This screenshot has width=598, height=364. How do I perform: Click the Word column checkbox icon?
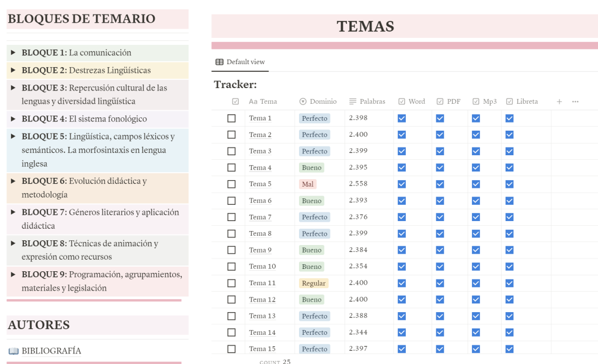(x=402, y=101)
